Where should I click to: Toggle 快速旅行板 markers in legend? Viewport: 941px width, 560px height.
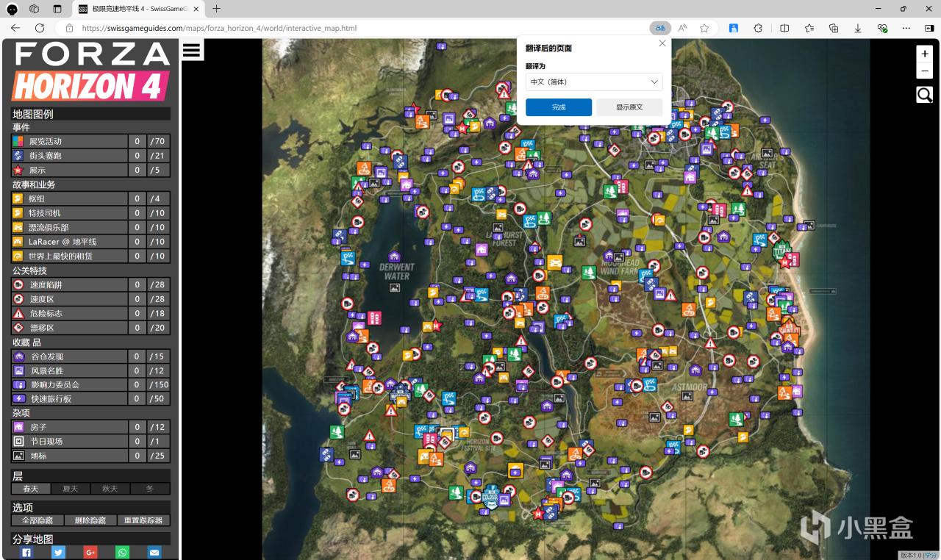click(90, 399)
